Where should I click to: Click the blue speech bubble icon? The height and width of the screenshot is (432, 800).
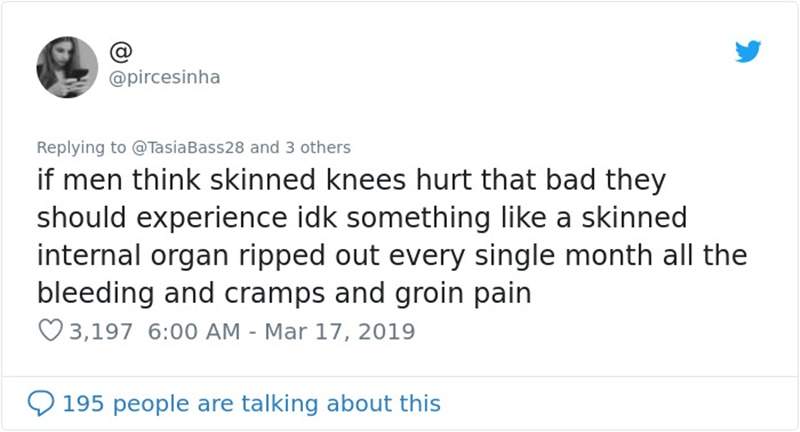(43, 403)
